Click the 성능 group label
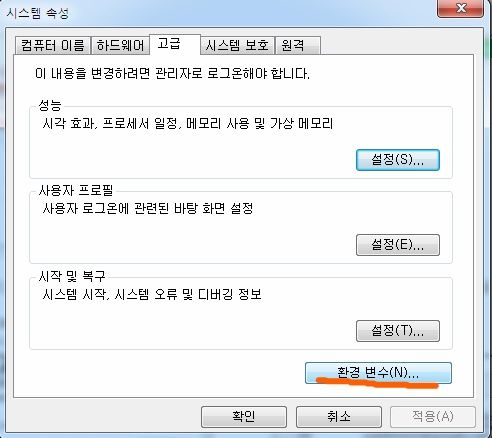The image size is (492, 438). click(x=50, y=105)
